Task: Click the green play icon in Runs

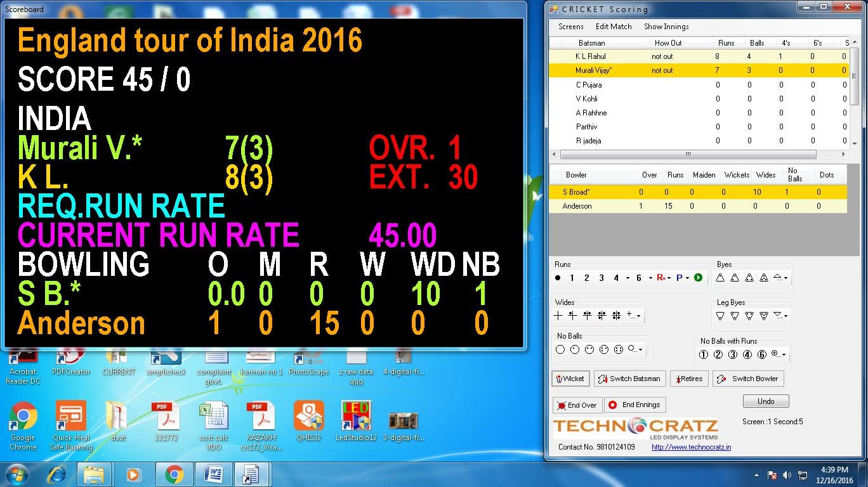Action: click(x=698, y=278)
